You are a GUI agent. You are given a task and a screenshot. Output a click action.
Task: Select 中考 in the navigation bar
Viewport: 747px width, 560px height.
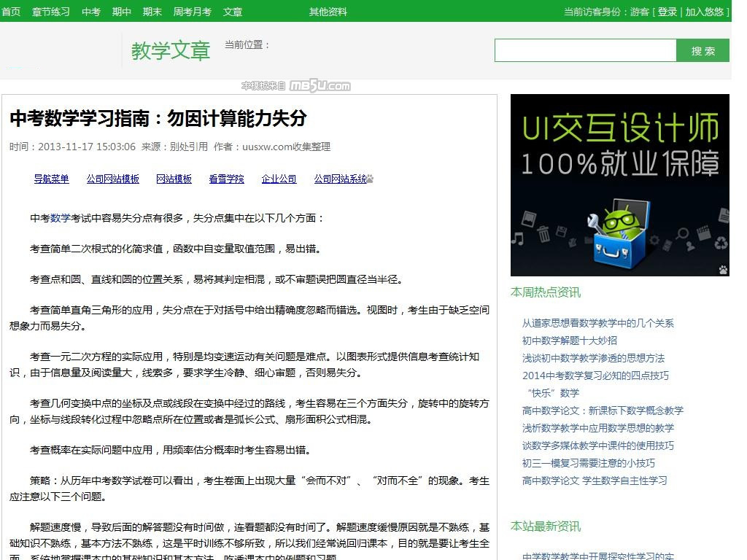(91, 12)
